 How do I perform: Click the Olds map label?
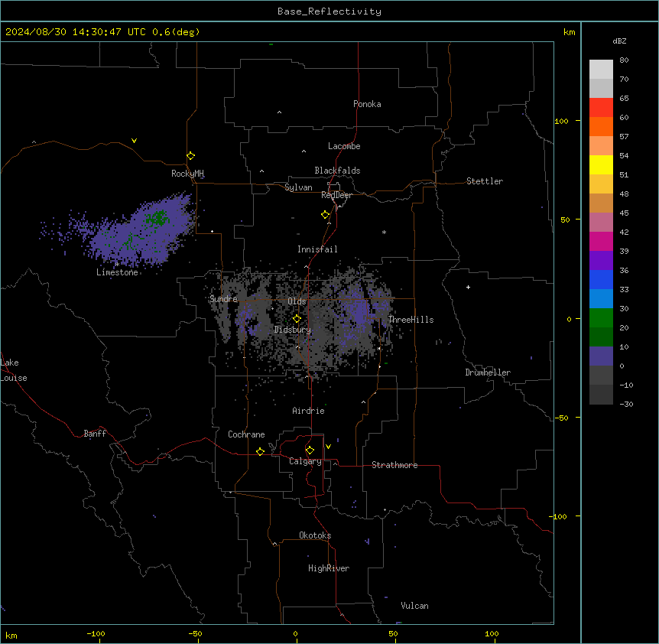coord(297,301)
